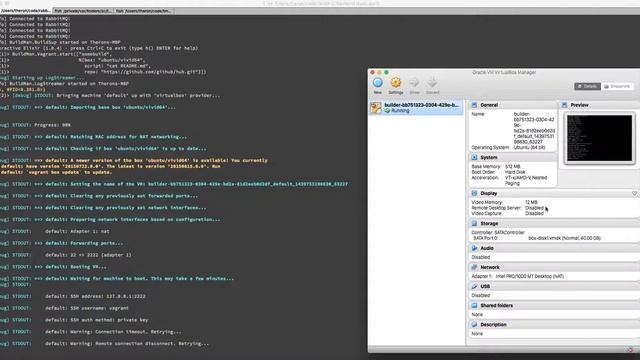This screenshot has width=640, height=360.
Task: Zoom the VirtualBox window with the green button
Action: (x=386, y=72)
